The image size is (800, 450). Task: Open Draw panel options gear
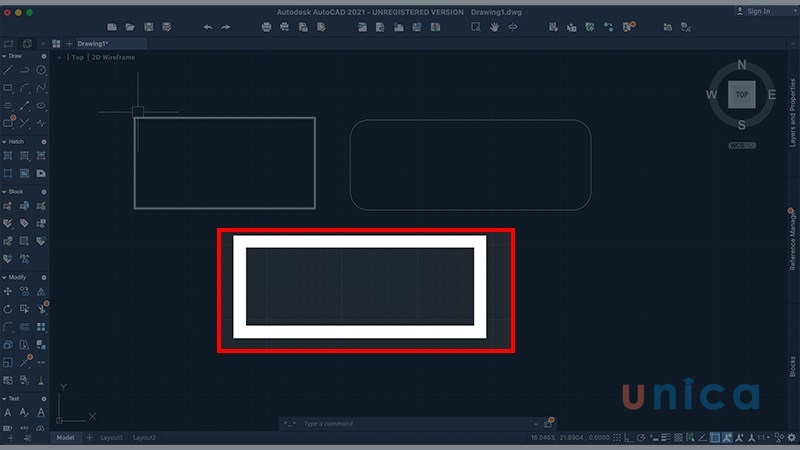(x=44, y=56)
